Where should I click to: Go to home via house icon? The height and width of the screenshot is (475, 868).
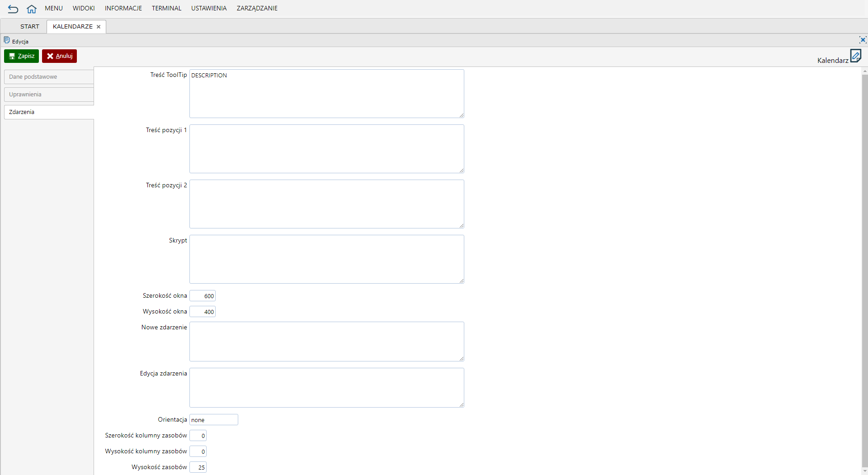coord(32,9)
